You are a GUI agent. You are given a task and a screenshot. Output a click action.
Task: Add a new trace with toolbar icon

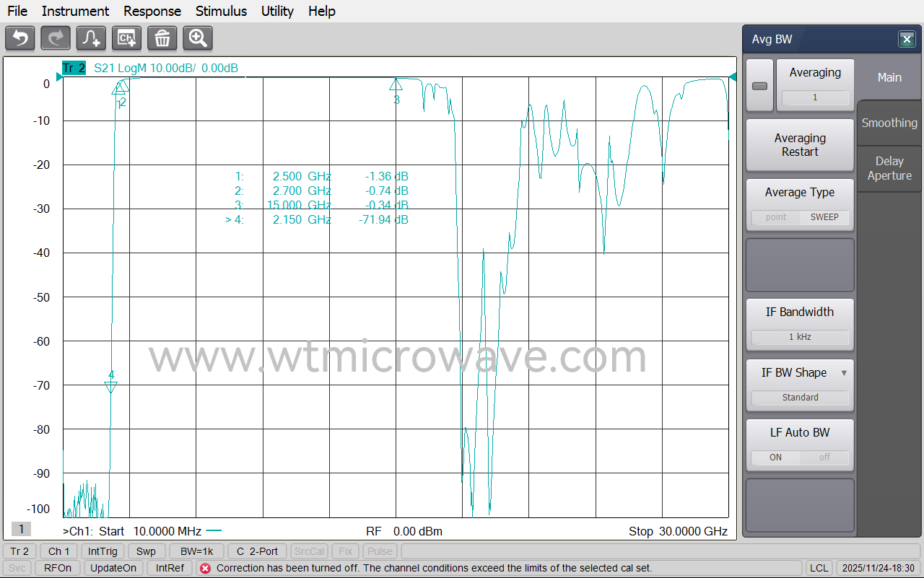[x=92, y=38]
